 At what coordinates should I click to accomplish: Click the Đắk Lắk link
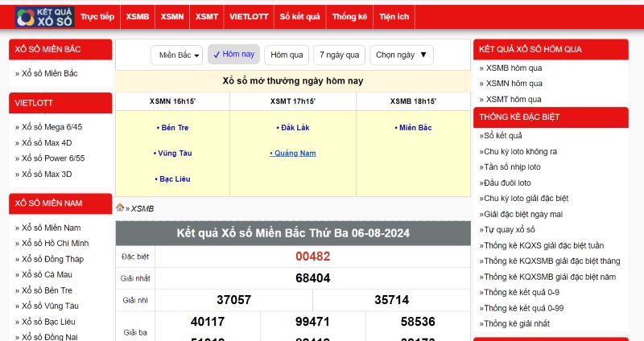293,128
